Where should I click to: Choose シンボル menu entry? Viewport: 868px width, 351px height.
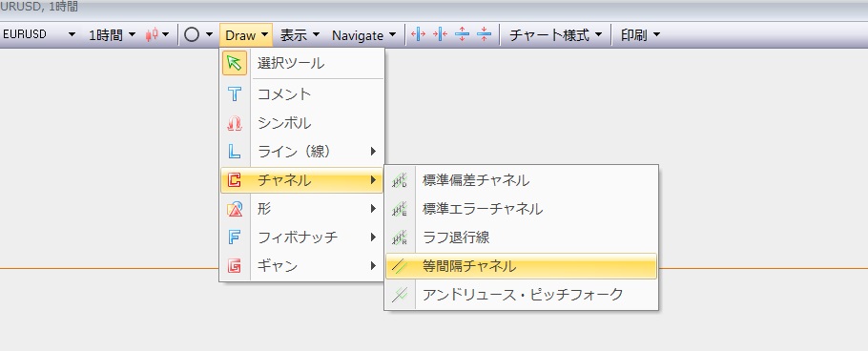tap(302, 123)
